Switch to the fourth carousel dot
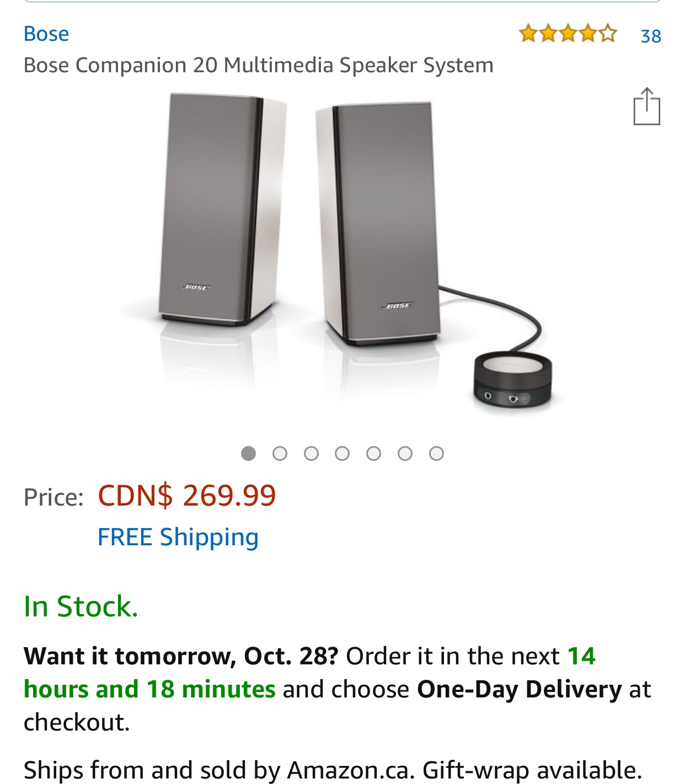The height and width of the screenshot is (784, 685). click(x=342, y=453)
